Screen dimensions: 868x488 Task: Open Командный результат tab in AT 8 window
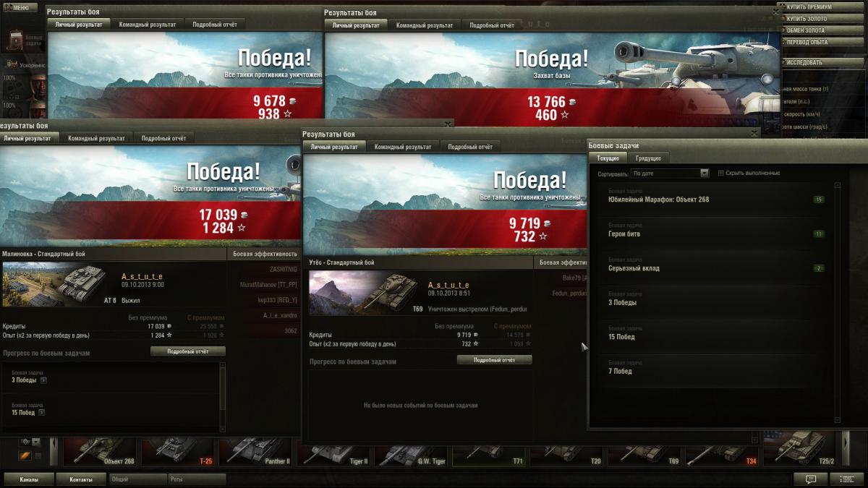coord(96,138)
